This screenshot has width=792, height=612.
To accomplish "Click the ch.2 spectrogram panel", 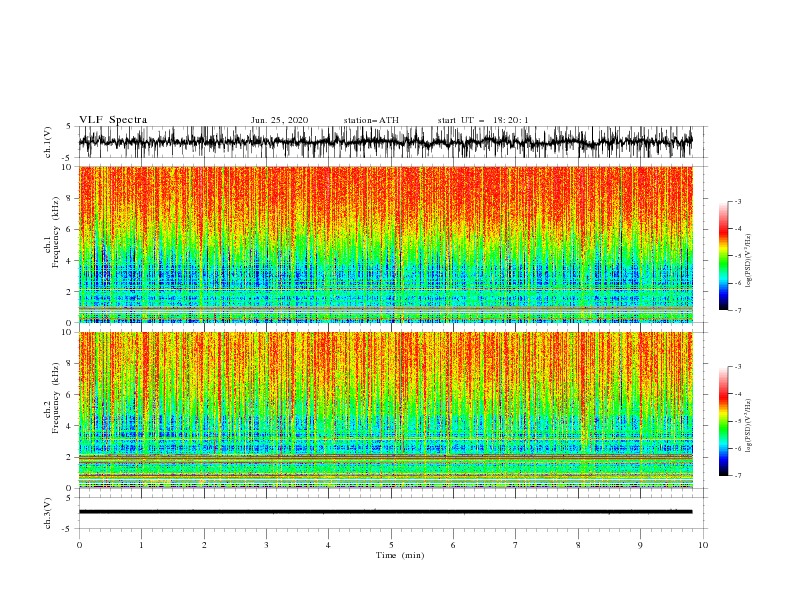I will click(x=385, y=410).
